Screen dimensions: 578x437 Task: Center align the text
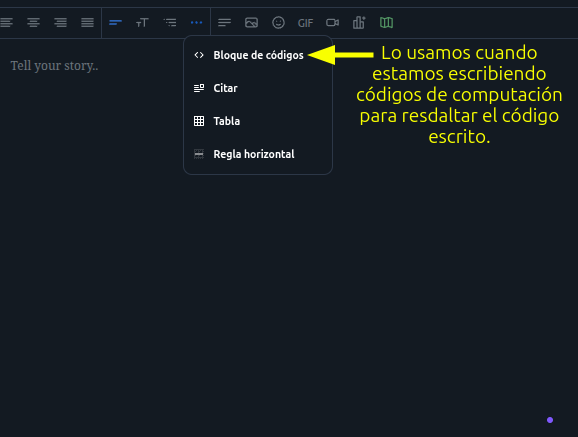coord(33,23)
